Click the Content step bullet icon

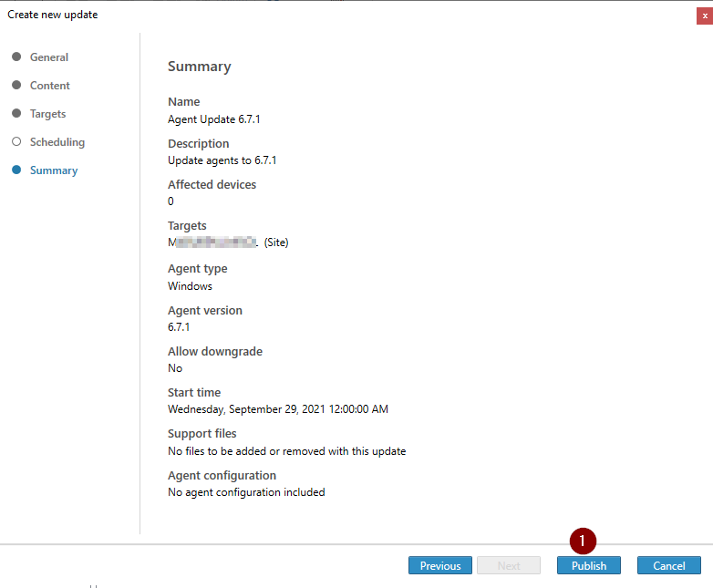point(16,85)
